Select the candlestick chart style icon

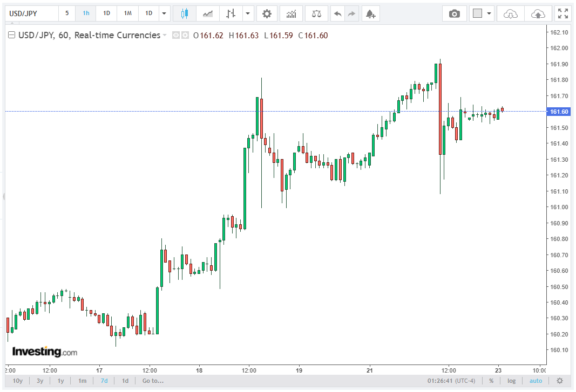click(x=185, y=14)
